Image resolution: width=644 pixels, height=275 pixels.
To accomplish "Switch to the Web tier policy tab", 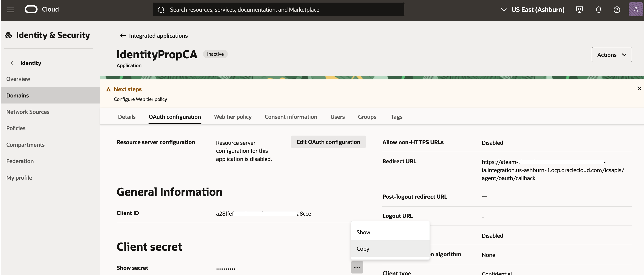I will [x=233, y=117].
